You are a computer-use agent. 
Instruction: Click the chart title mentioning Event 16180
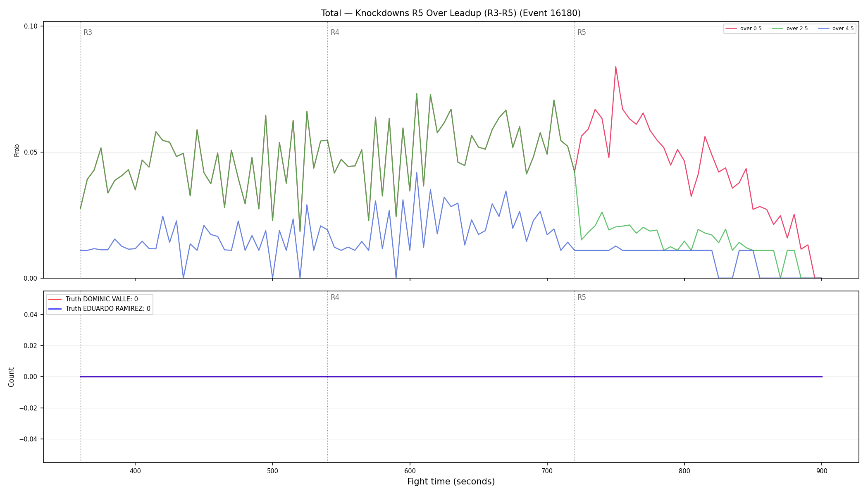[451, 13]
